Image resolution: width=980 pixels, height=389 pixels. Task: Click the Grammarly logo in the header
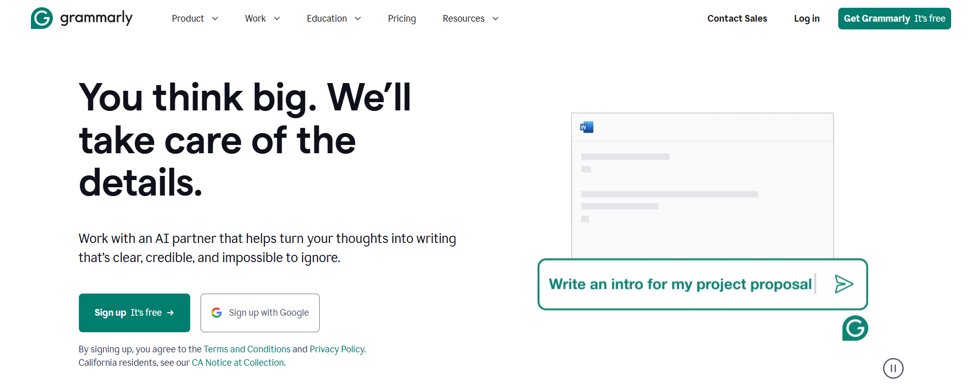81,18
